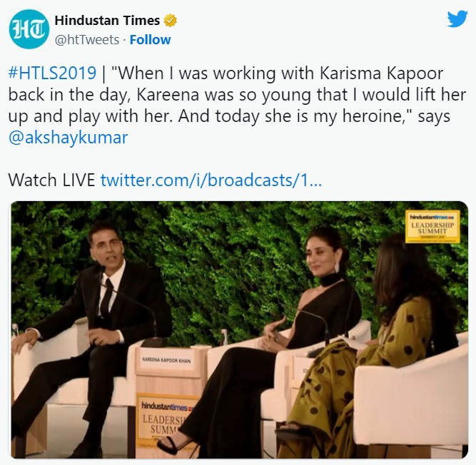Click the embedded summit video thumbnail
This screenshot has height=465, width=476.
pos(240,329)
